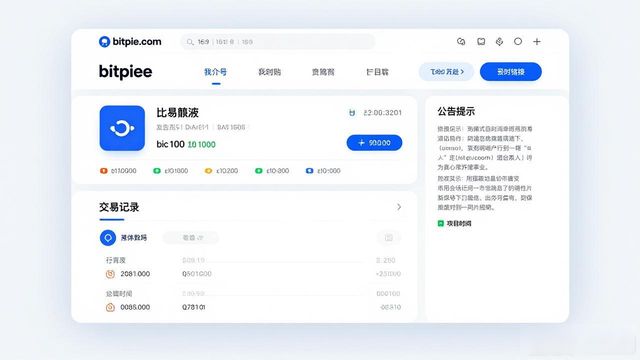The width and height of the screenshot is (640, 360).
Task: Click the 2081.000 amount row
Action: pos(135,274)
